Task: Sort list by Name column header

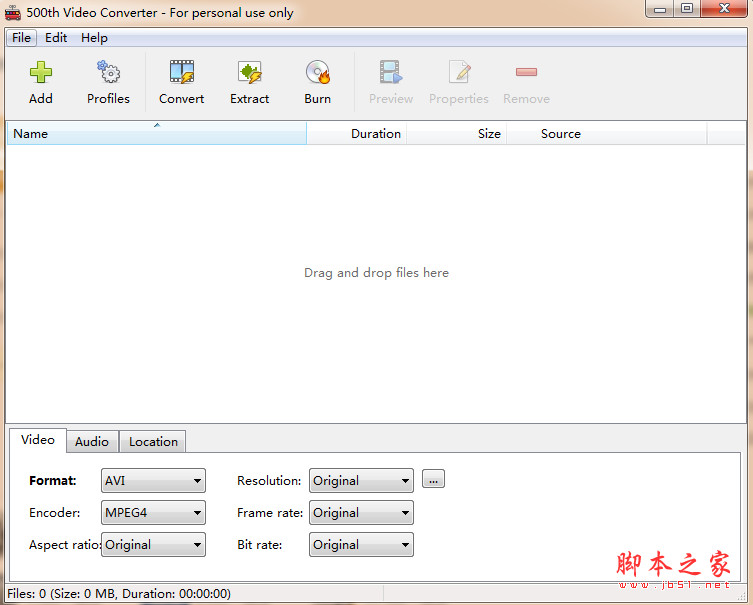Action: point(157,133)
